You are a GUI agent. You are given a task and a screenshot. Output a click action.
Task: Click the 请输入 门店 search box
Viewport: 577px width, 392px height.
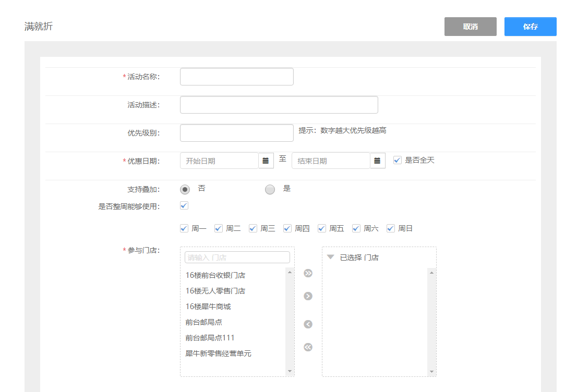click(237, 258)
